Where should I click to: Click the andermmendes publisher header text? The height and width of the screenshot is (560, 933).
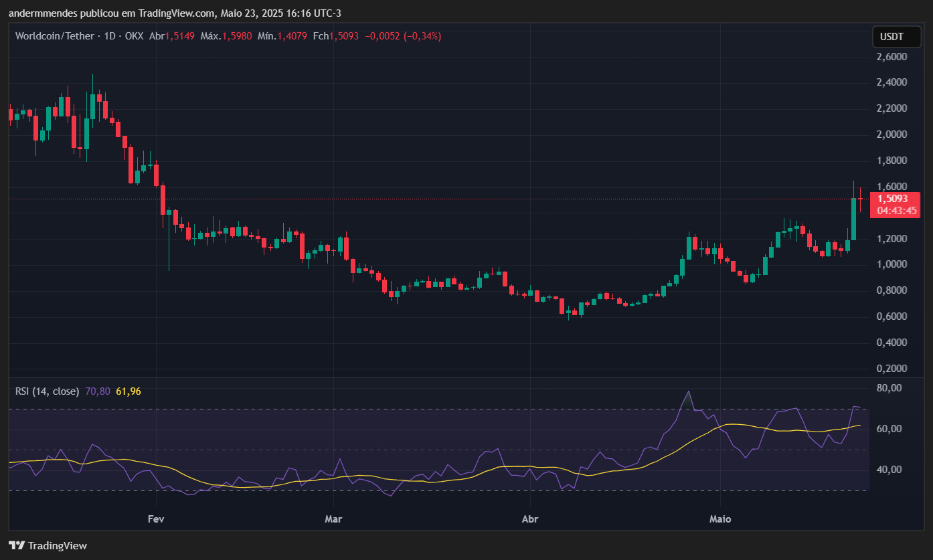(40, 13)
